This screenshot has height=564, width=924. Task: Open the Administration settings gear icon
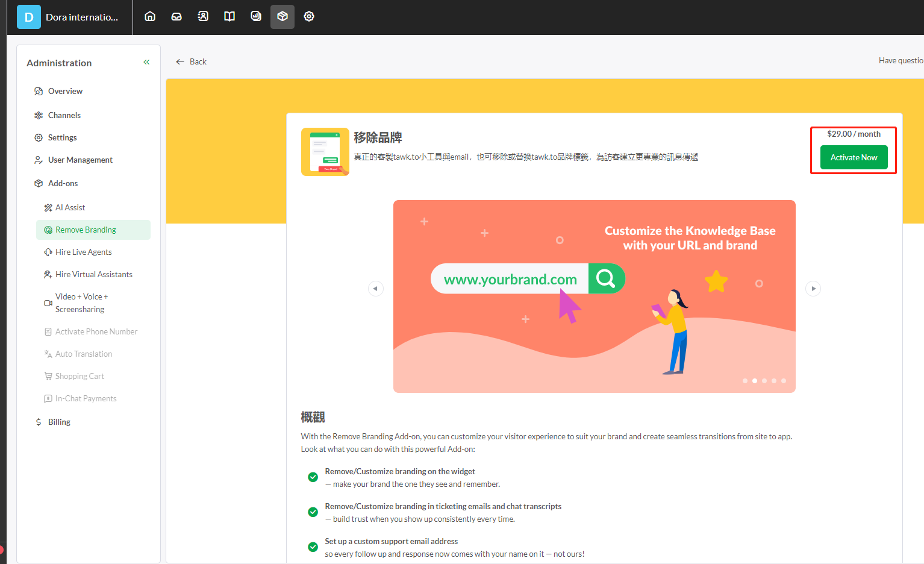pos(309,16)
